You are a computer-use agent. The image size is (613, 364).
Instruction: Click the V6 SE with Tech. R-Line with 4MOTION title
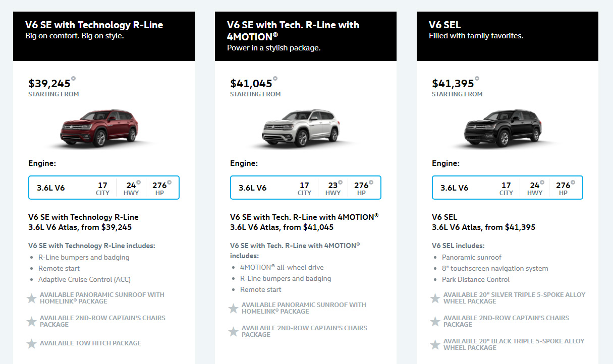(x=293, y=31)
